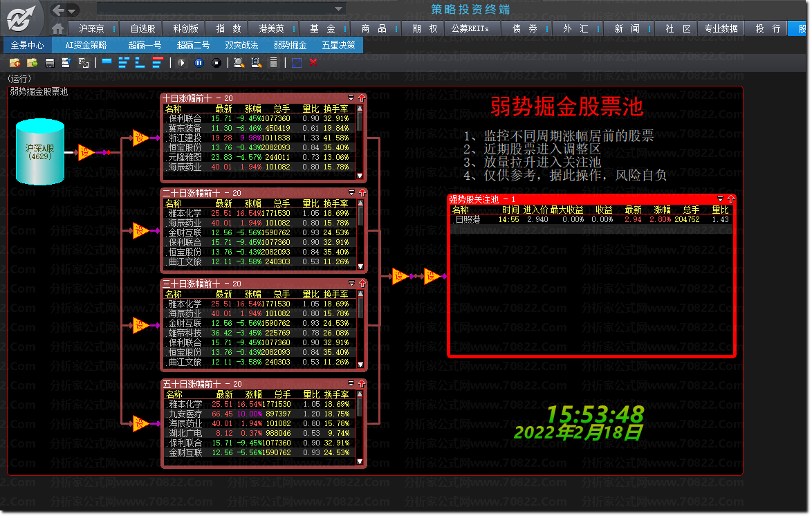Open the 指数 market tab
The height and width of the screenshot is (516, 812).
[228, 29]
